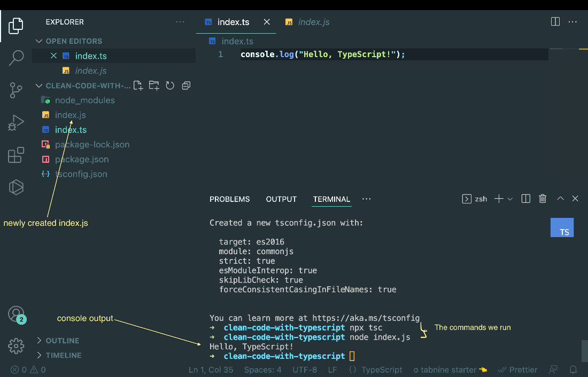Refresh the explorer file list
Viewport: 588px width, 377px height.
[170, 85]
